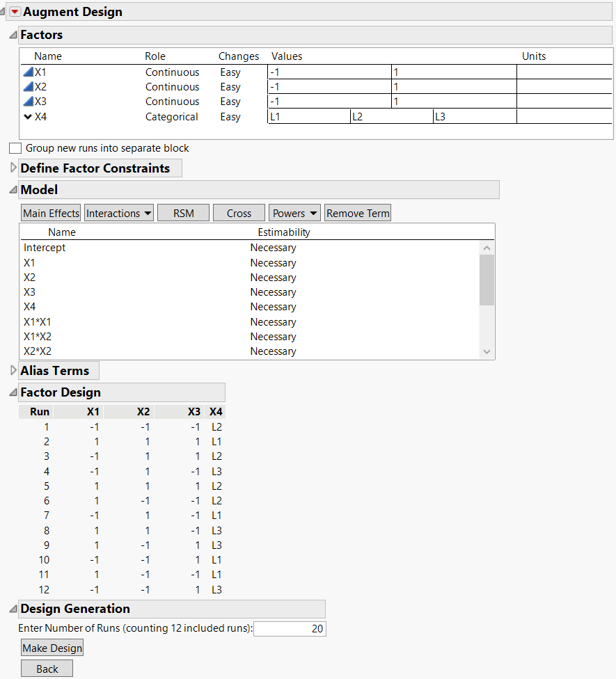Click the X1 continuous factor icon
Viewport: 616px width, 679px height.
pyautogui.click(x=28, y=72)
